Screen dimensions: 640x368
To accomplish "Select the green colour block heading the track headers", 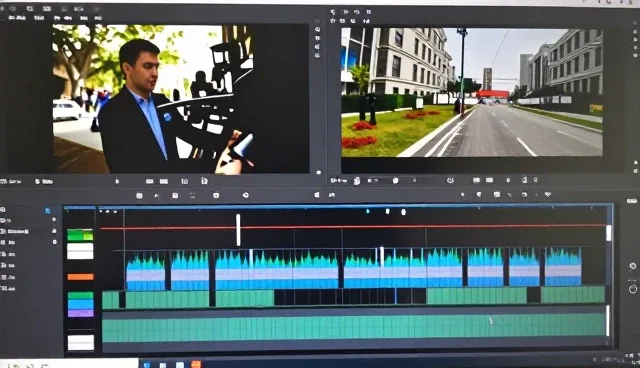I will (80, 235).
